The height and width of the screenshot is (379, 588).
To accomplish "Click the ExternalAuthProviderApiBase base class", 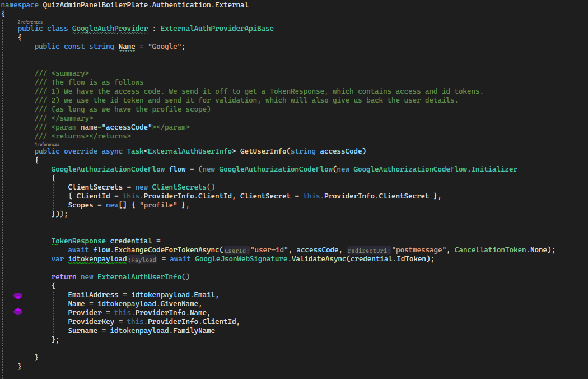I will point(217,29).
